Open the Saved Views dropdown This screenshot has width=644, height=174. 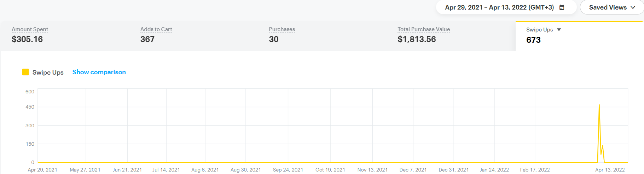click(x=612, y=7)
